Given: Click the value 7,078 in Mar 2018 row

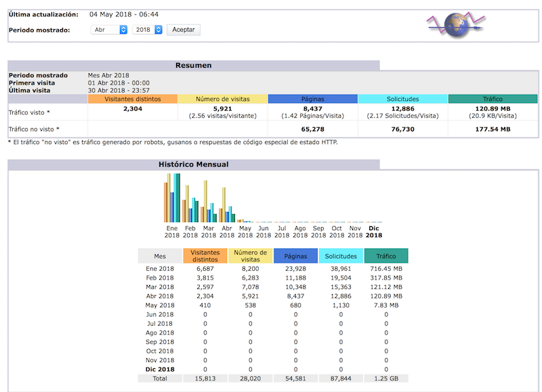Looking at the screenshot, I should click(251, 287).
